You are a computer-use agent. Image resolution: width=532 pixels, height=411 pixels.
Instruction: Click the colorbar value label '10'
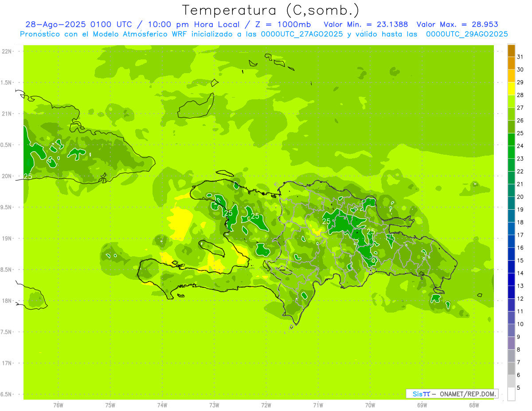coord(520,324)
